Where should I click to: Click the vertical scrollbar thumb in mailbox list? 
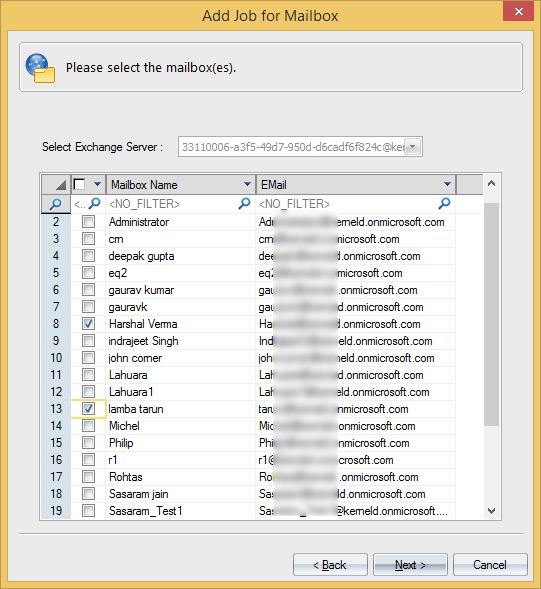click(491, 314)
